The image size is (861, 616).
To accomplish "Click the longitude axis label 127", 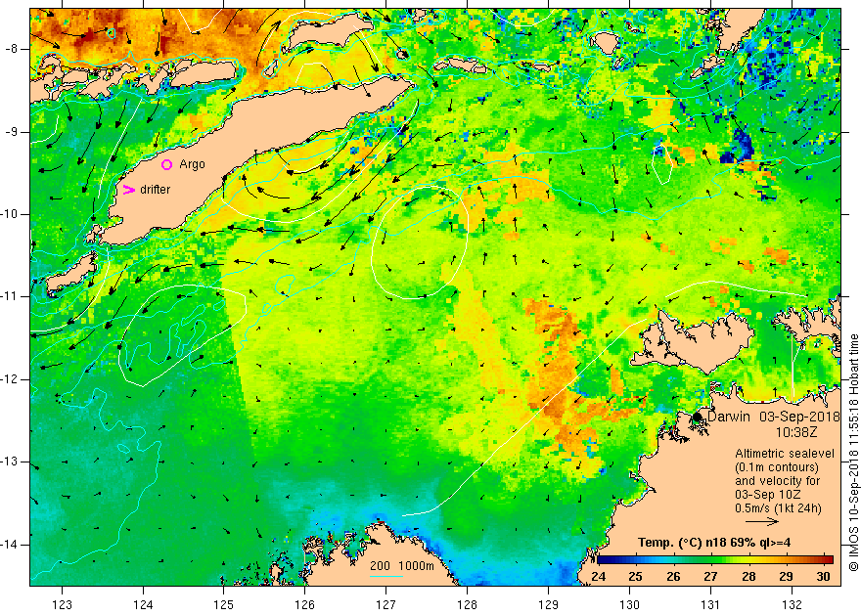I will pyautogui.click(x=386, y=604).
